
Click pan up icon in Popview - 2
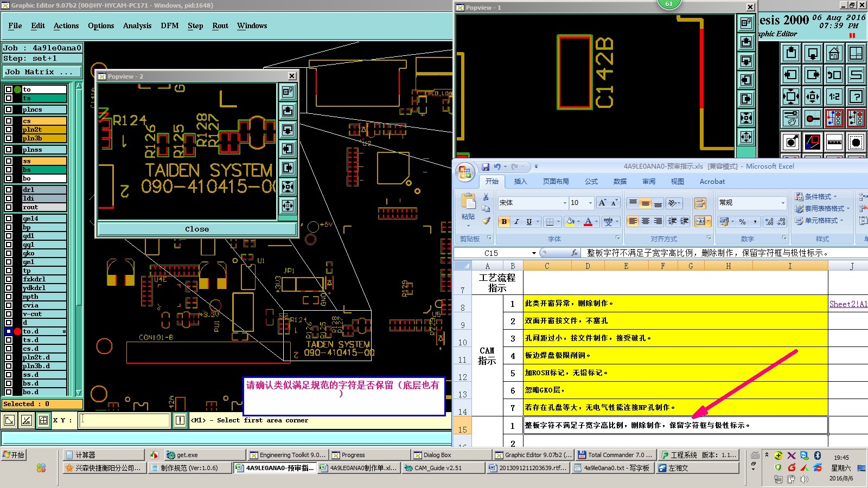click(288, 111)
